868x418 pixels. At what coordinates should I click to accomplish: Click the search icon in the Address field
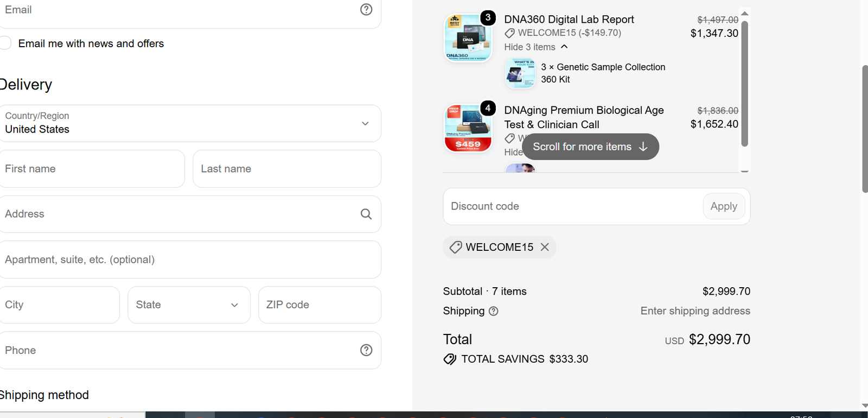pos(366,214)
